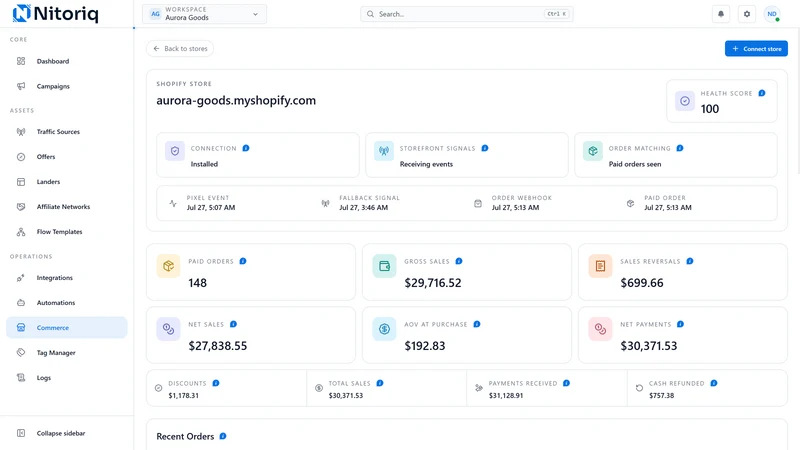Viewport: 800px width, 450px height.
Task: Click the Net Sales info icon
Action: tap(233, 324)
